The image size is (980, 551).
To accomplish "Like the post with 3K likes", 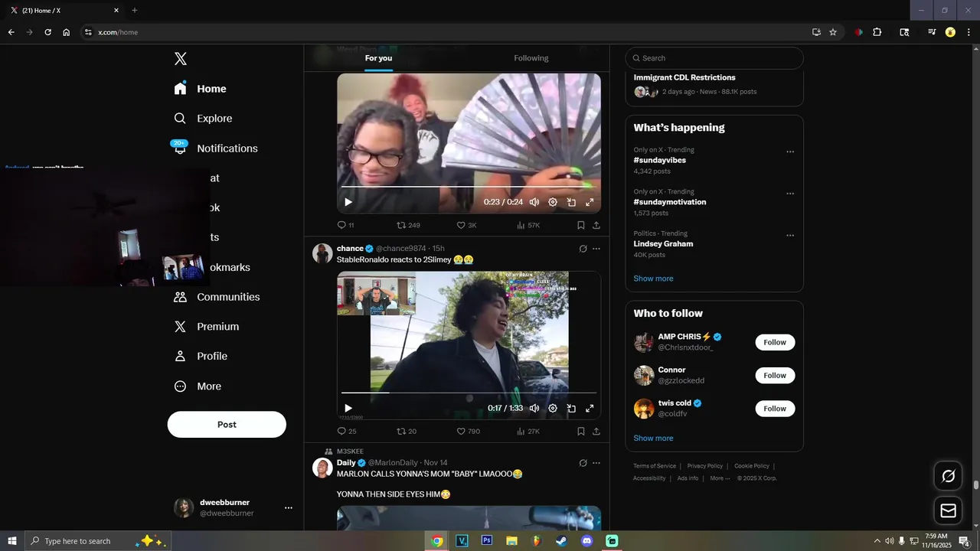I will point(466,226).
